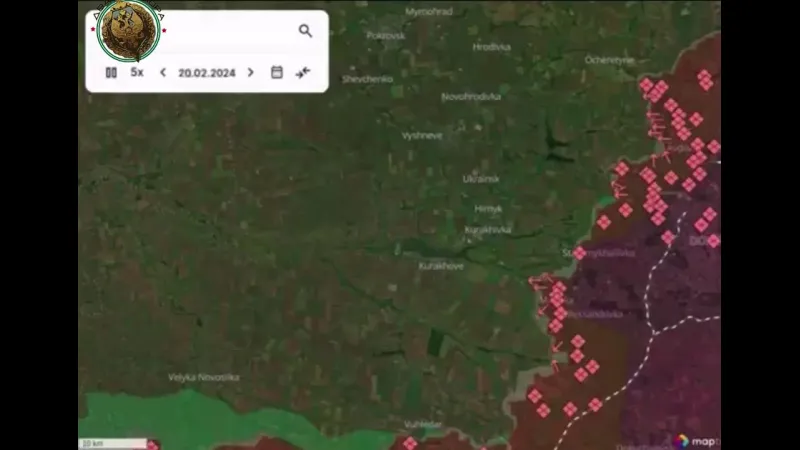800x450 pixels.
Task: Go to the previous date
Action: coord(163,72)
